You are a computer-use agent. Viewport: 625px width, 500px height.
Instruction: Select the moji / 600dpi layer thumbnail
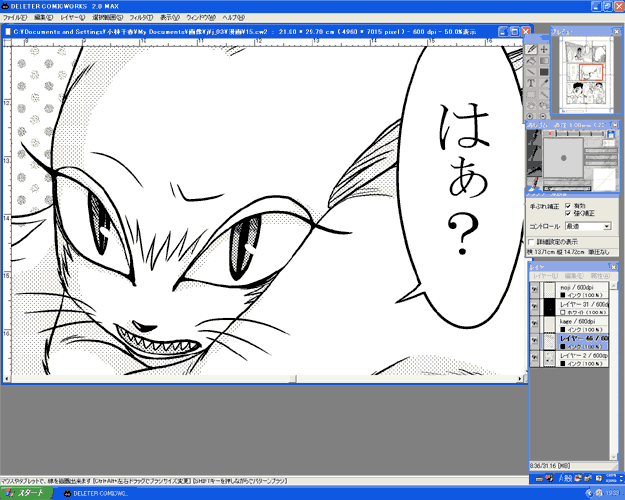coord(550,290)
